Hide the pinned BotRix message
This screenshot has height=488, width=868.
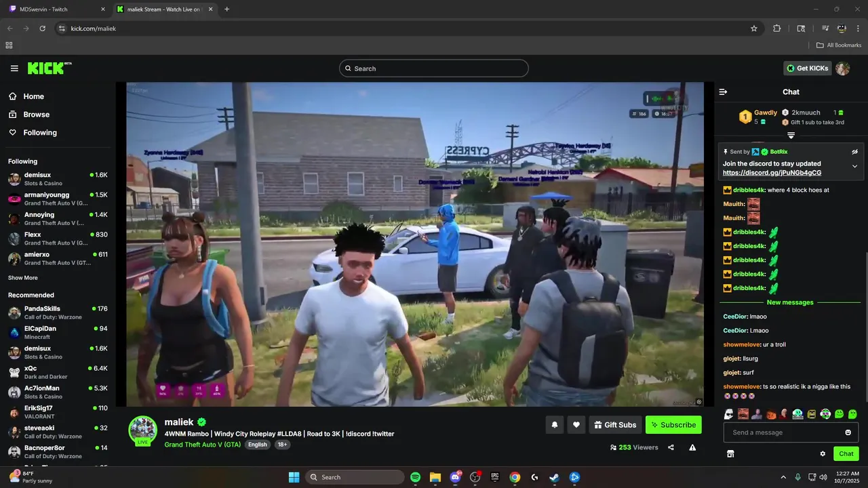coord(855,152)
